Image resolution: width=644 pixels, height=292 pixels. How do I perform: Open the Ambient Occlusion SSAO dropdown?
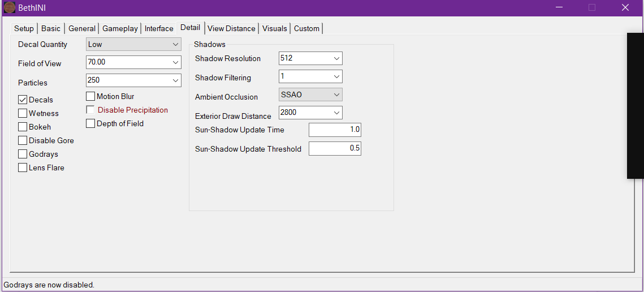click(310, 95)
